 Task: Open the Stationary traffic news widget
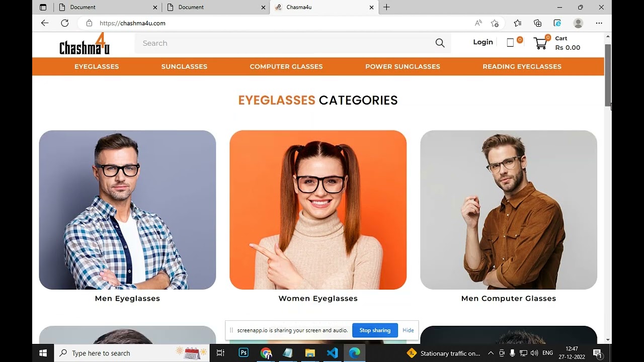[x=444, y=353]
